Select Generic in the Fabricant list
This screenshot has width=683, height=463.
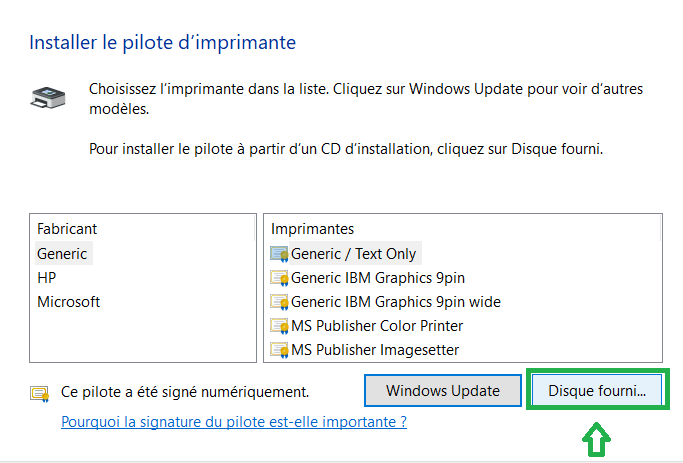pyautogui.click(x=62, y=253)
